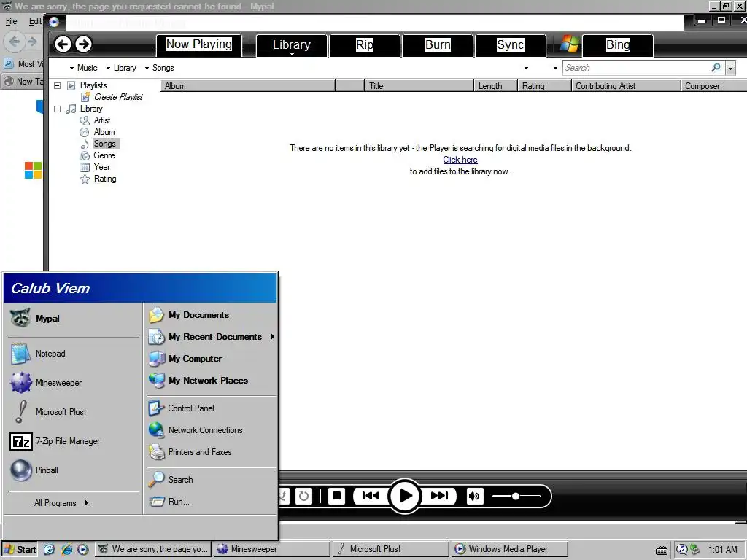Image resolution: width=747 pixels, height=560 pixels.
Task: Mute the sound with the speaker button
Action: [474, 496]
